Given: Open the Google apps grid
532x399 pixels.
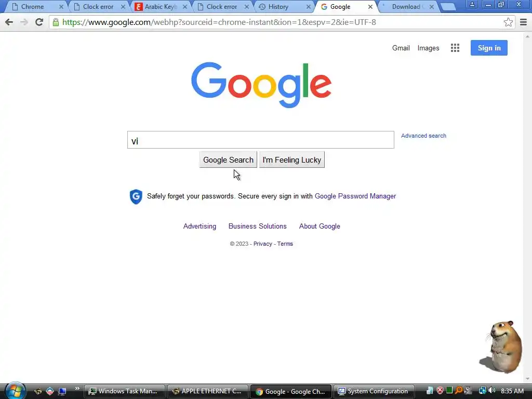Looking at the screenshot, I should (x=455, y=48).
